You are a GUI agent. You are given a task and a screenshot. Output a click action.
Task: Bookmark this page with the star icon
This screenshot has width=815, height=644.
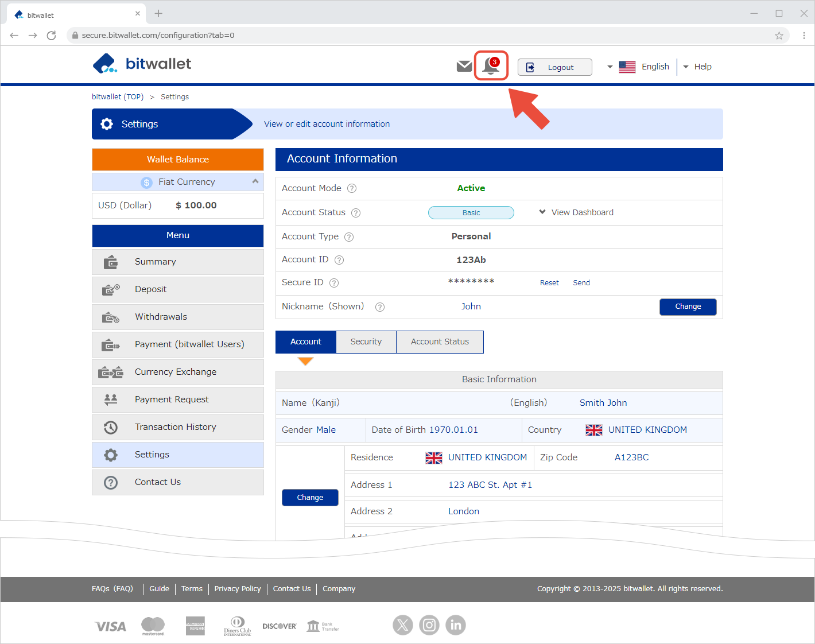point(779,36)
